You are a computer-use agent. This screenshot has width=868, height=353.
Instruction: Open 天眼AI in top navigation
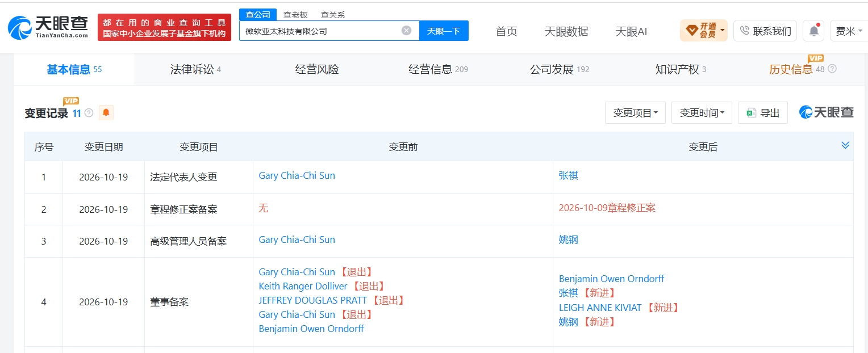tap(631, 31)
